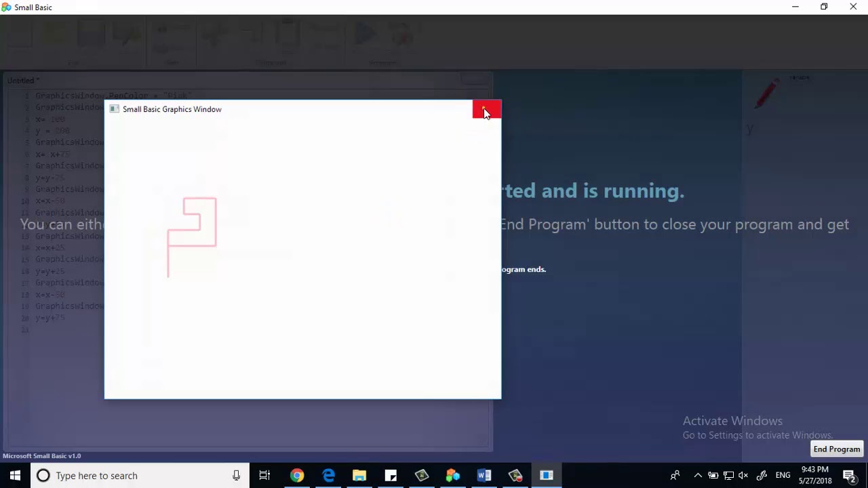Open the clock showing 9:43 PM
The width and height of the screenshot is (868, 488).
click(815, 476)
